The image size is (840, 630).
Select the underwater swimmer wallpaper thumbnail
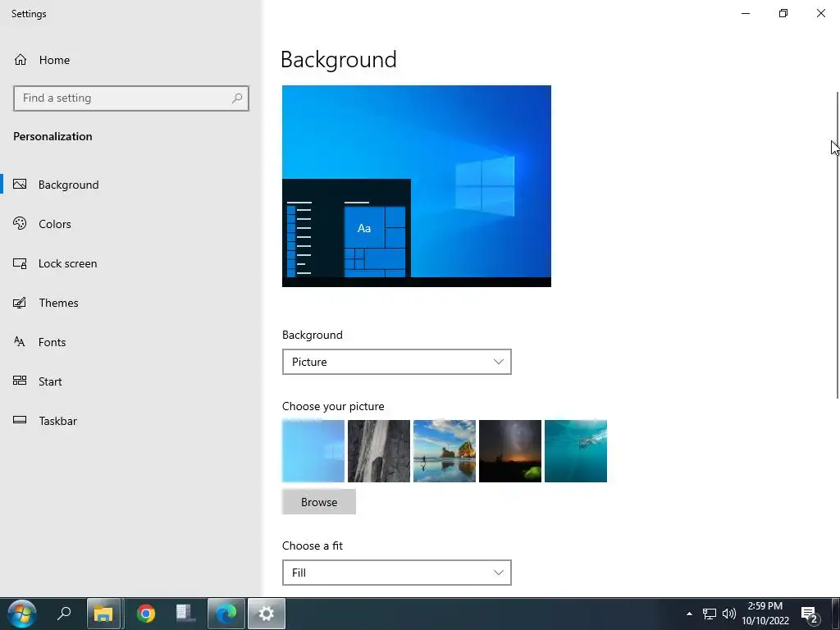coord(576,451)
